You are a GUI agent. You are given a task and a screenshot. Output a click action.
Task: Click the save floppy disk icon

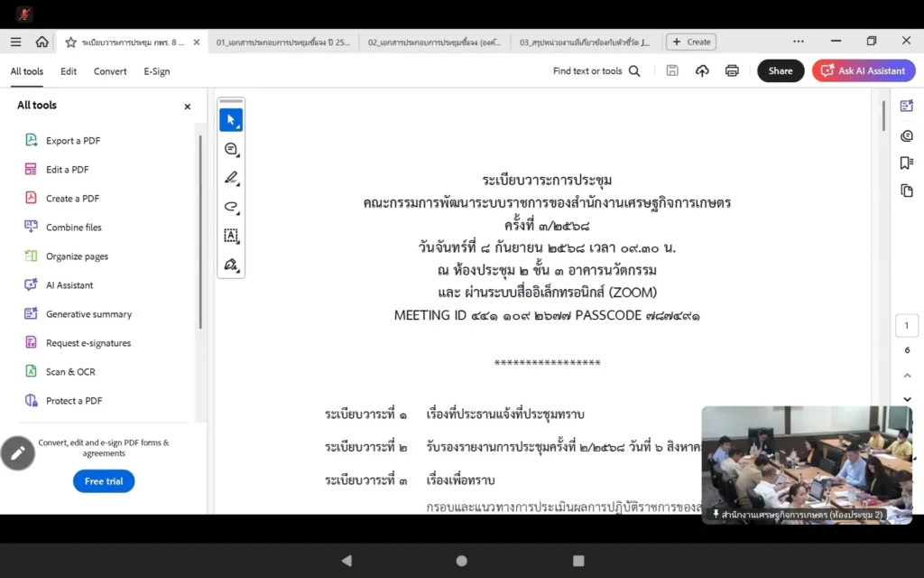point(671,70)
